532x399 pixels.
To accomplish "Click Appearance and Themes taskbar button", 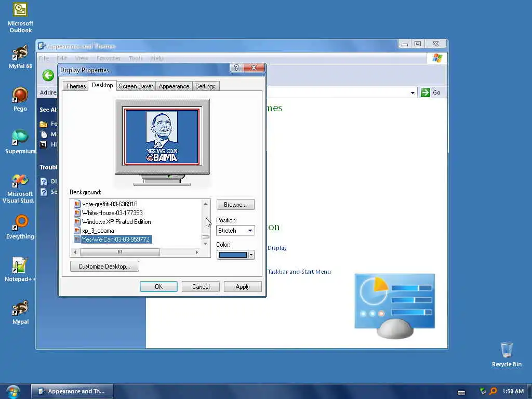I will tap(72, 392).
